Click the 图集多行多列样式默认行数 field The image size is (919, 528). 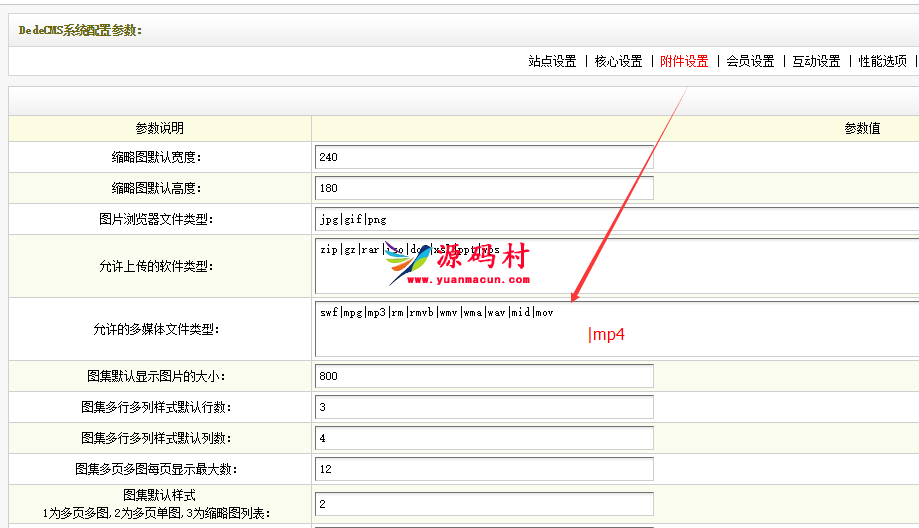tap(483, 407)
